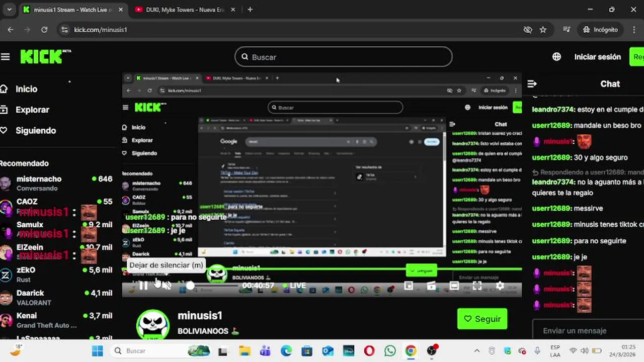Viewport: 644px width, 362px height.
Task: Click the minusis1 channel name below the video
Action: tap(200, 315)
